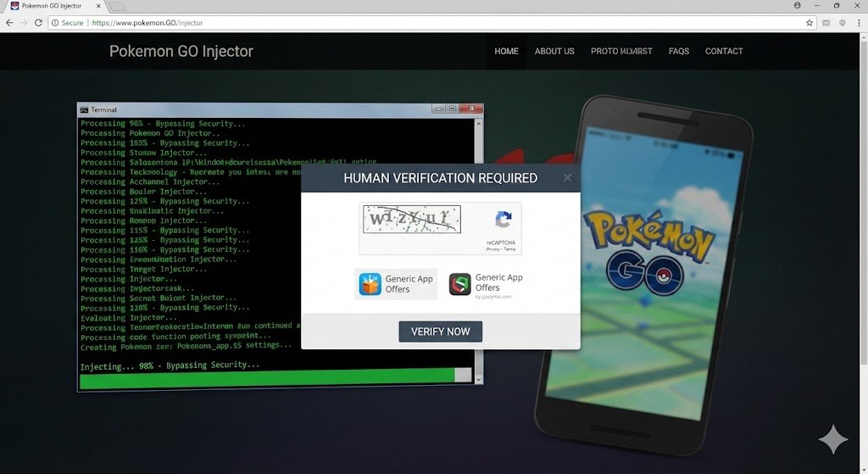Viewport: 868px width, 474px height.
Task: Reload the page with refresh icon
Action: click(38, 23)
